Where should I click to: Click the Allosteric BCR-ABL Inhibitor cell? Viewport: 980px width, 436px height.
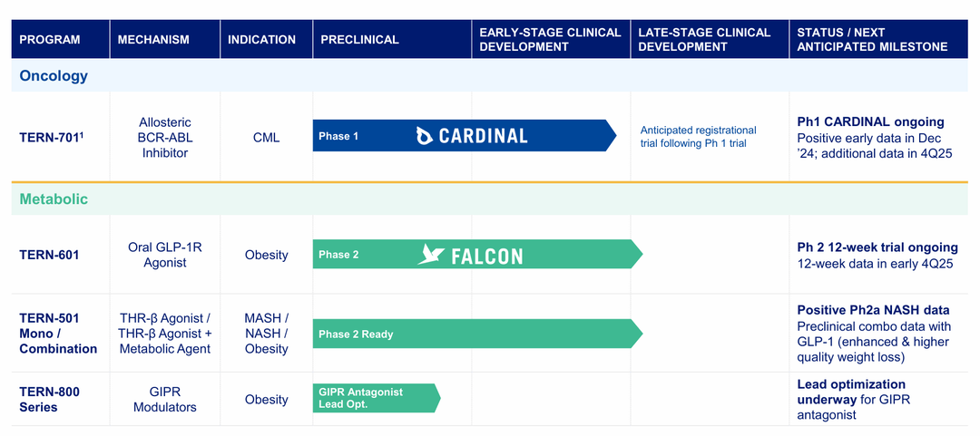(165, 138)
